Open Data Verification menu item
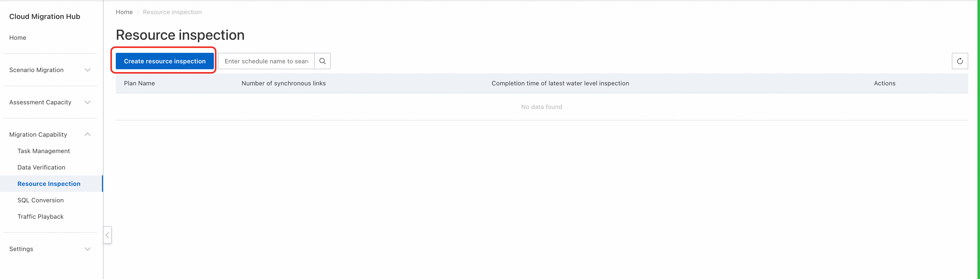 click(41, 167)
